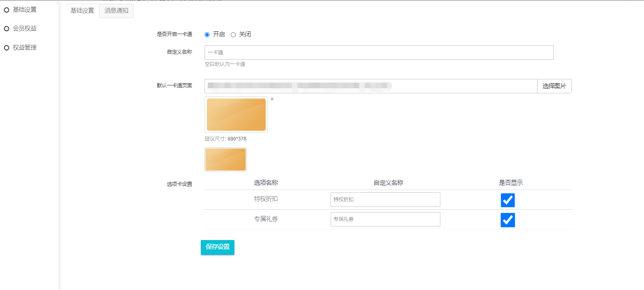Viewport: 644px width, 290px height.
Task: Click the circle icon beside 权益管理
Action: [7, 48]
